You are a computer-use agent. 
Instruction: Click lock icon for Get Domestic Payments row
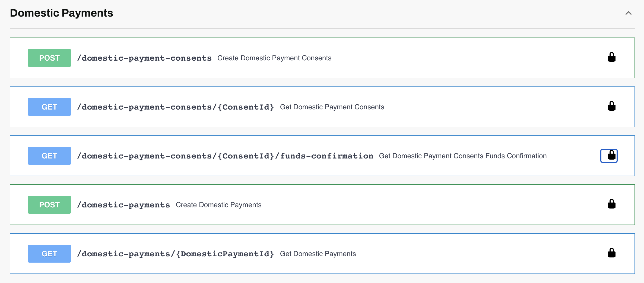(611, 253)
